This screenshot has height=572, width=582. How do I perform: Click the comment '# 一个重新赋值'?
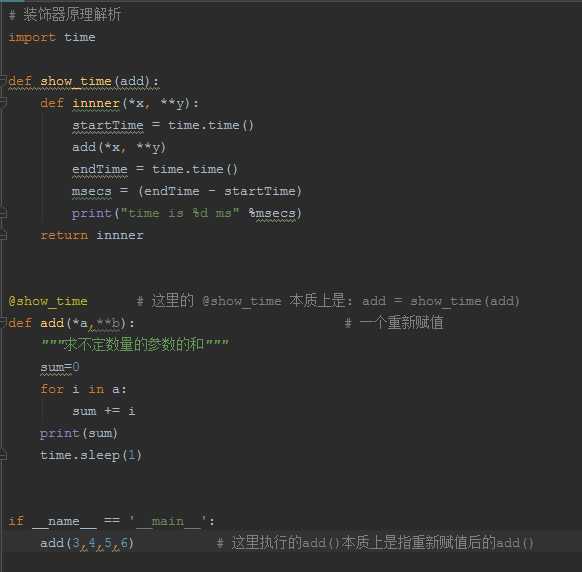point(394,323)
